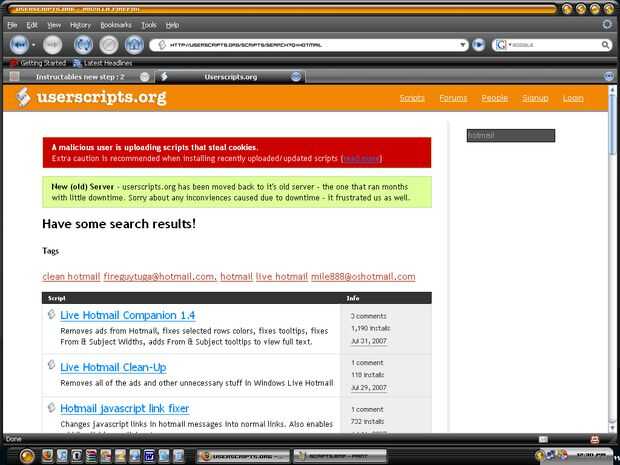Open the Help menu

click(x=172, y=25)
